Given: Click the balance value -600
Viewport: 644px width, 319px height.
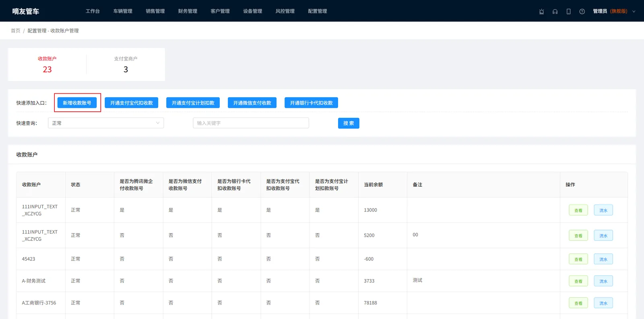Looking at the screenshot, I should tap(369, 259).
